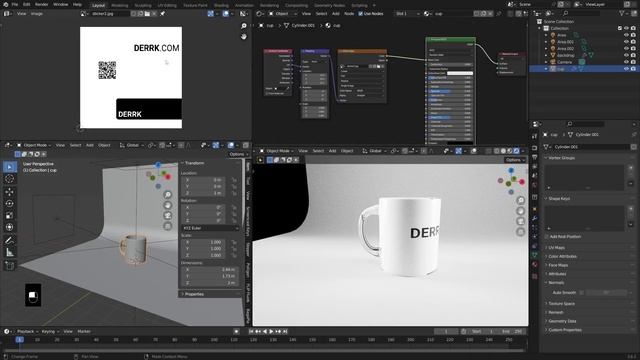Expand Color Attributes panel
This screenshot has height=360, width=640.
562,256
